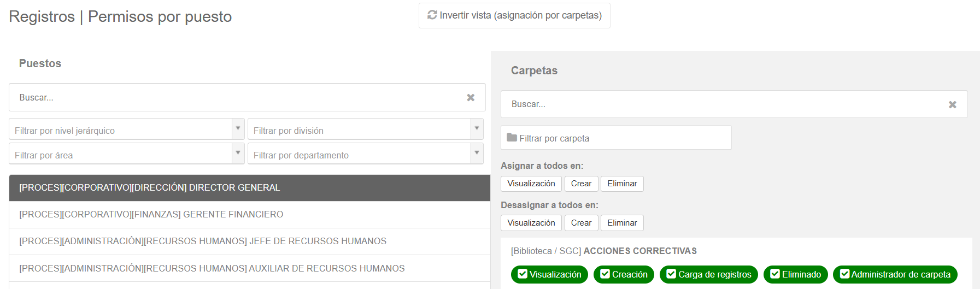Focus the Carpetas Buscar search field
Screen dimensions: 980x289
pyautogui.click(x=734, y=104)
